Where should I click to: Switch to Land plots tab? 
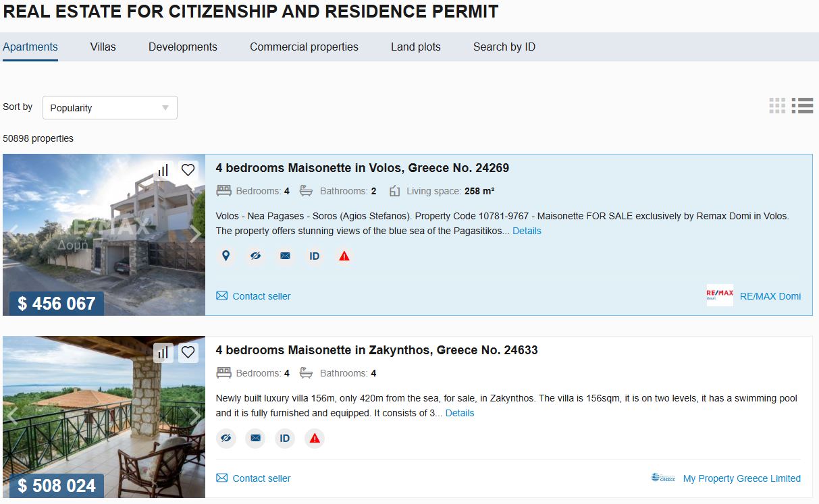pos(416,47)
